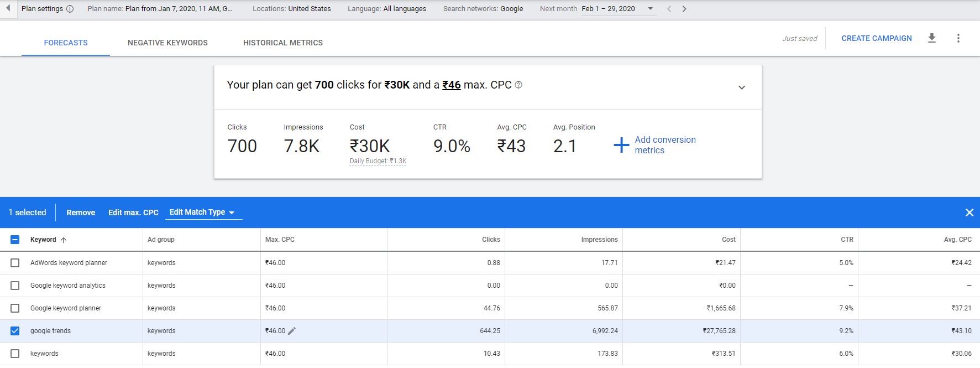Close the blue selection bar
Screen dimensions: 980x368
(x=969, y=212)
